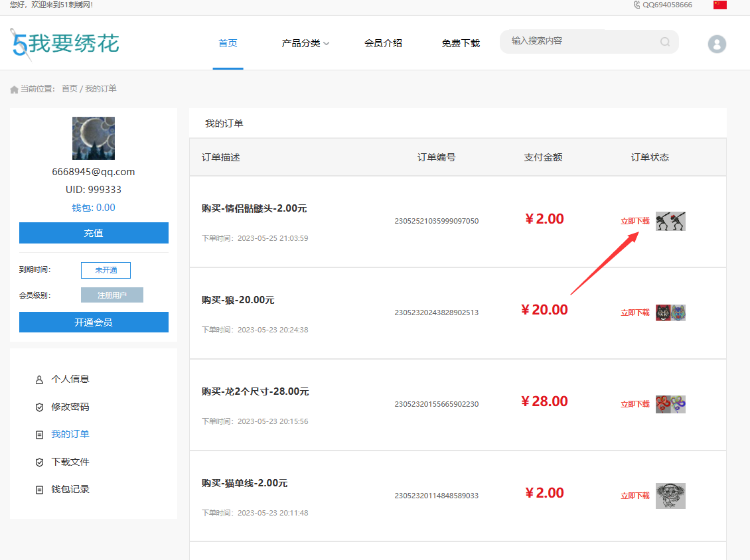Click the ¥28.00 payment amount
This screenshot has height=560, width=750.
544,401
